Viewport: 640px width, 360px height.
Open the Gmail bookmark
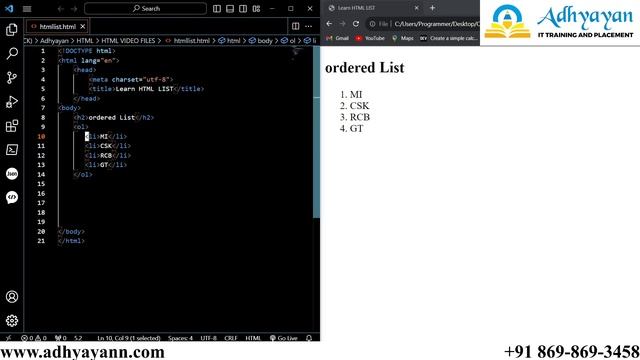(x=338, y=38)
